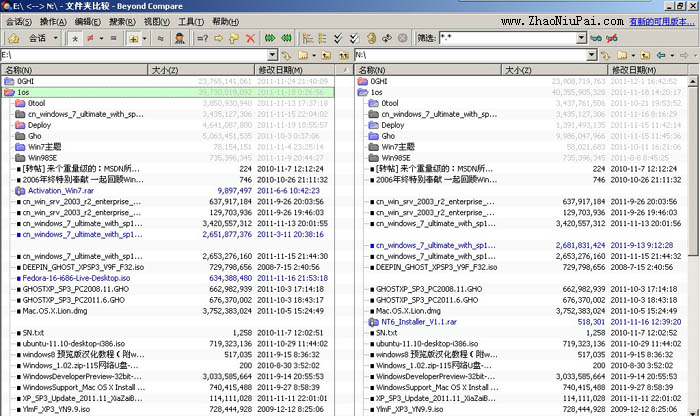Click the right pane scrollbar down arrow

click(692, 412)
